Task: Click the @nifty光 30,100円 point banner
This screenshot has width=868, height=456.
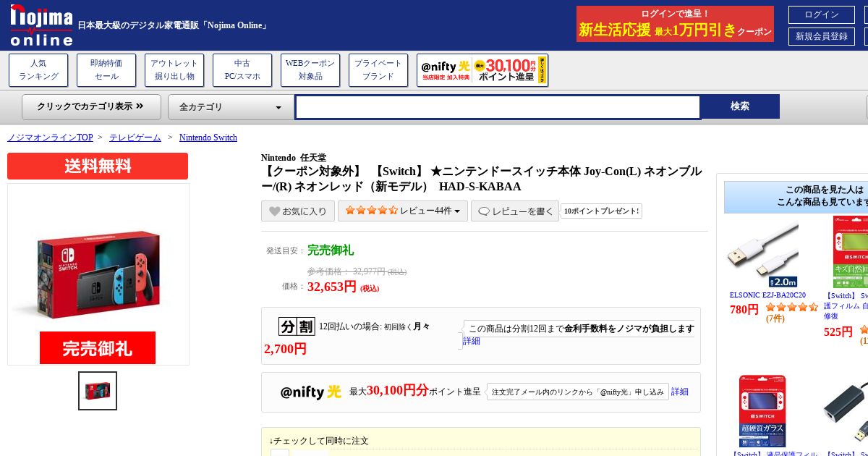Action: [x=482, y=70]
